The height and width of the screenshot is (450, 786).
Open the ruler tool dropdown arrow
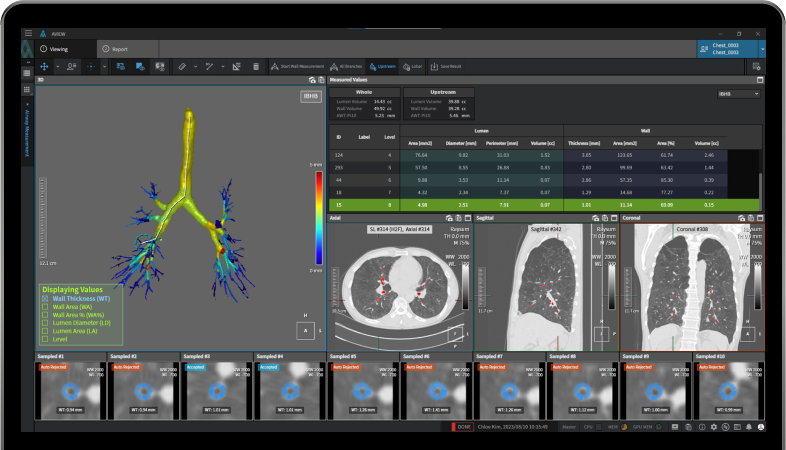[x=194, y=66]
